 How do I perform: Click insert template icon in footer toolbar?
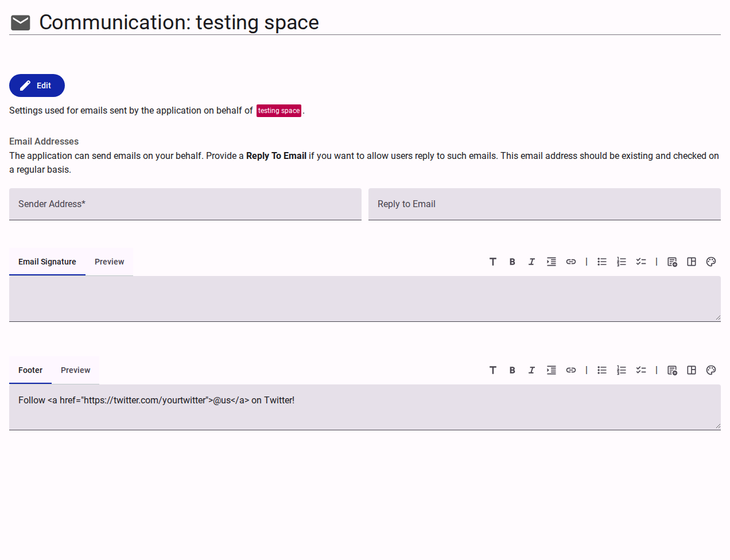672,370
